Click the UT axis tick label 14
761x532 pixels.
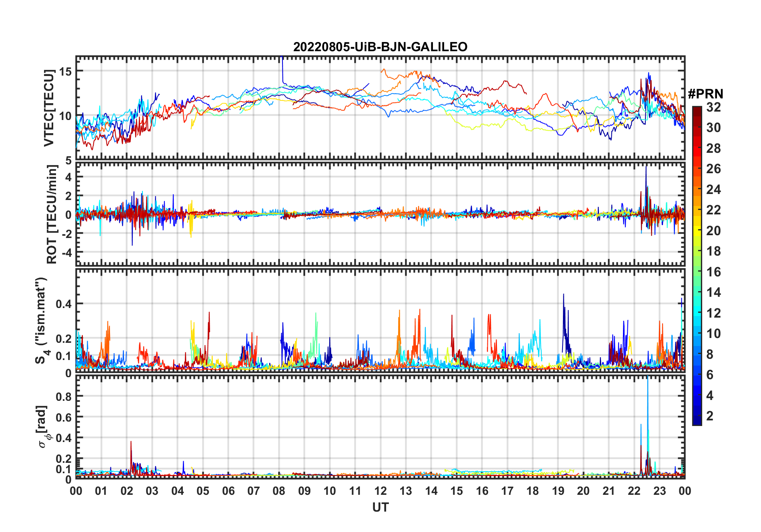[x=431, y=491]
